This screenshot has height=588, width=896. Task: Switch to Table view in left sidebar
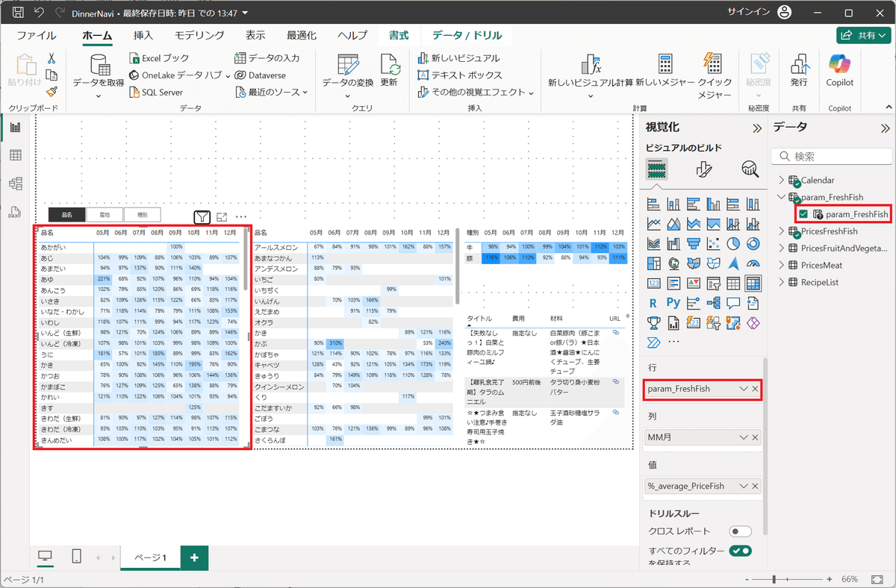coord(15,155)
